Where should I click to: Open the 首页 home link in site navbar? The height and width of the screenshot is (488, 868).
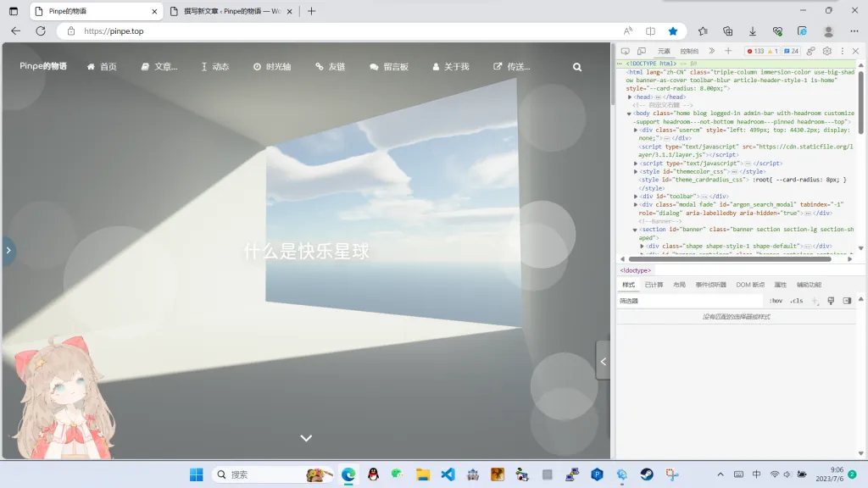pyautogui.click(x=102, y=67)
